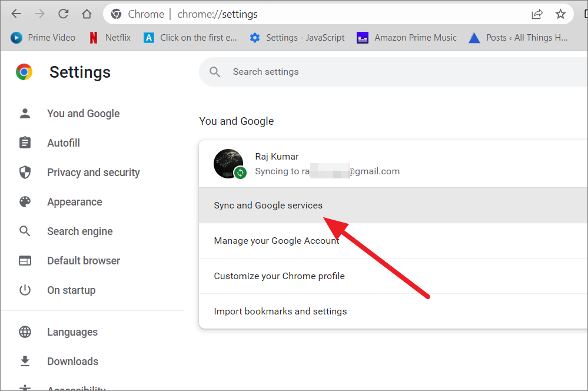Open Appearance settings in sidebar
The image size is (588, 391).
coord(75,202)
